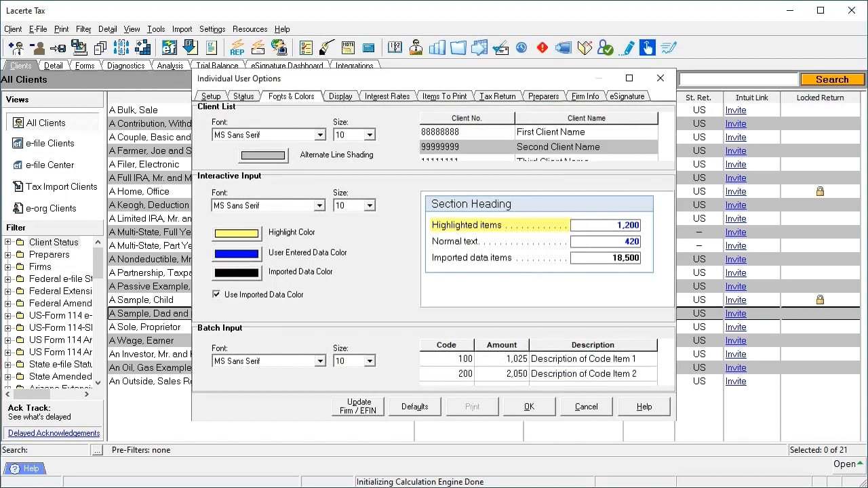Click the blue folder toolbar icon
868x488 pixels.
(458, 47)
